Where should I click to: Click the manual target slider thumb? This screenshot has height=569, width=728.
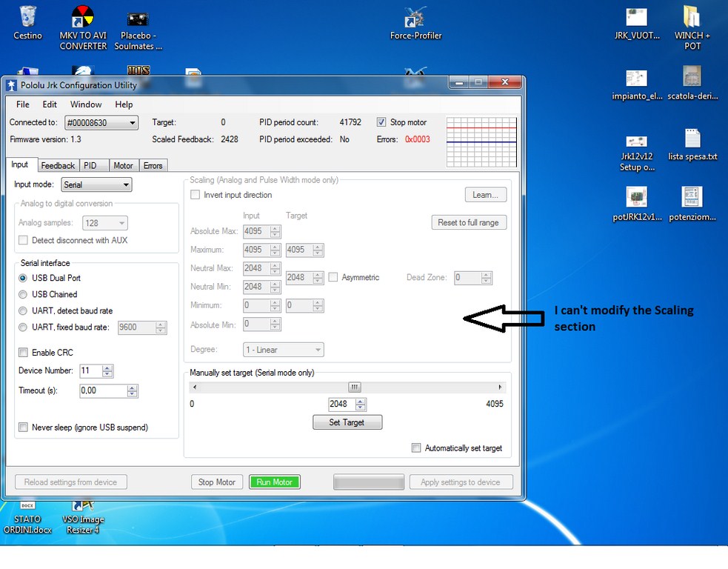(x=354, y=387)
